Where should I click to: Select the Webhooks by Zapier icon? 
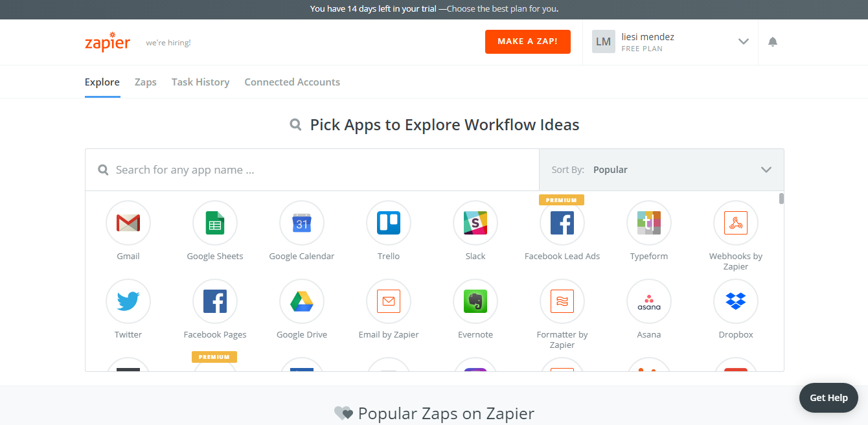pyautogui.click(x=736, y=223)
